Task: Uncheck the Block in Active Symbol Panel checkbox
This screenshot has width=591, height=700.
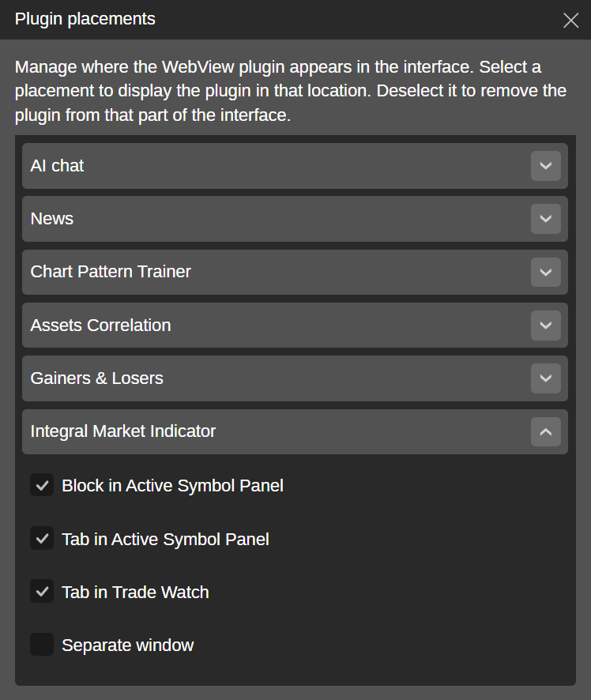Action: [42, 485]
